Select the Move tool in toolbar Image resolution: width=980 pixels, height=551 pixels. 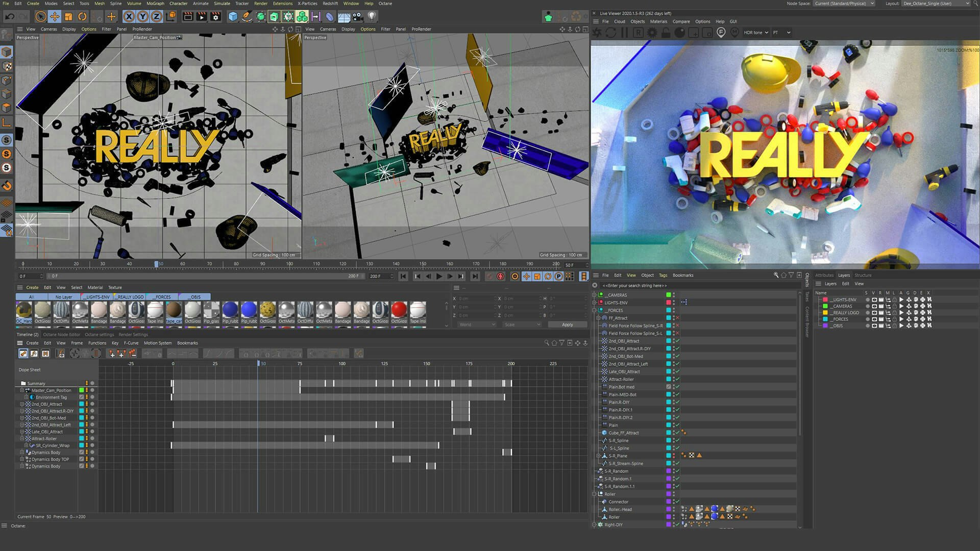(x=54, y=17)
